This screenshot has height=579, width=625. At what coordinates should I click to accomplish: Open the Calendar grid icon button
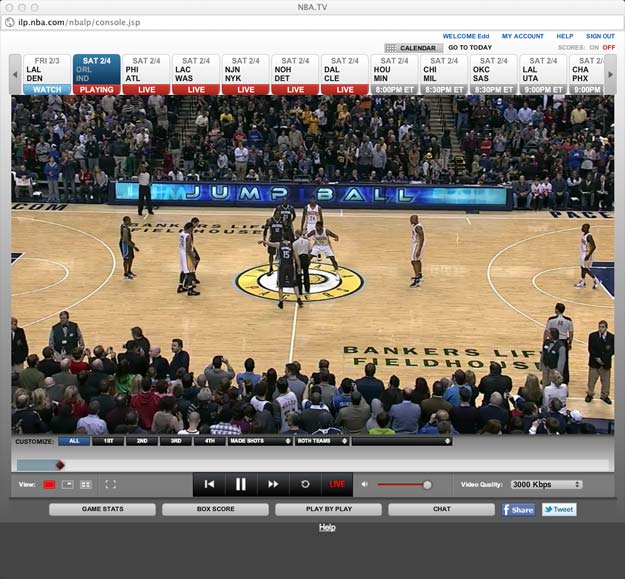[x=413, y=48]
